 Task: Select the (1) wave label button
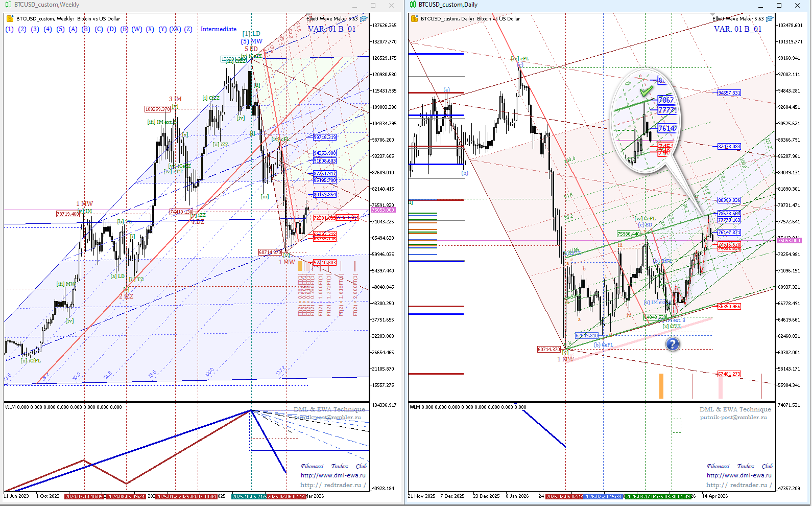[9, 29]
